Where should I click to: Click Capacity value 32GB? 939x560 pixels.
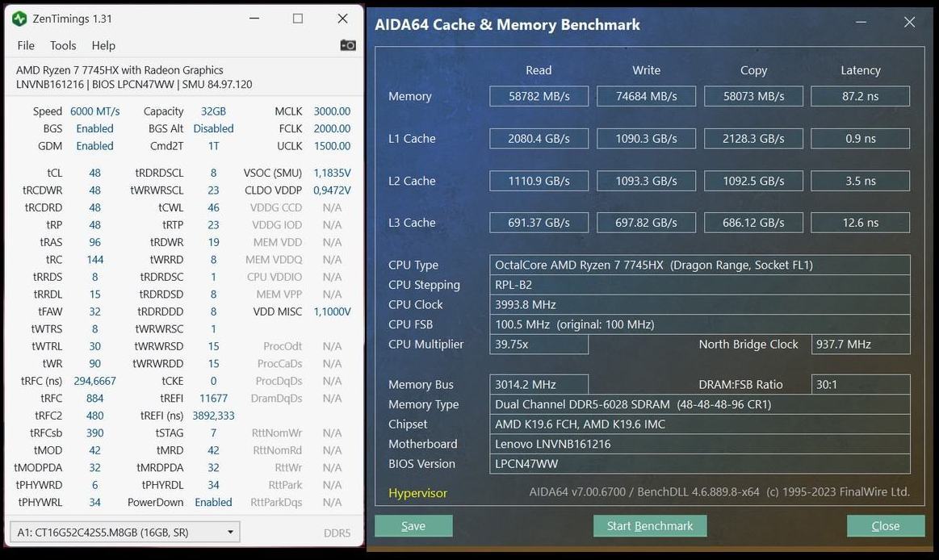[213, 111]
